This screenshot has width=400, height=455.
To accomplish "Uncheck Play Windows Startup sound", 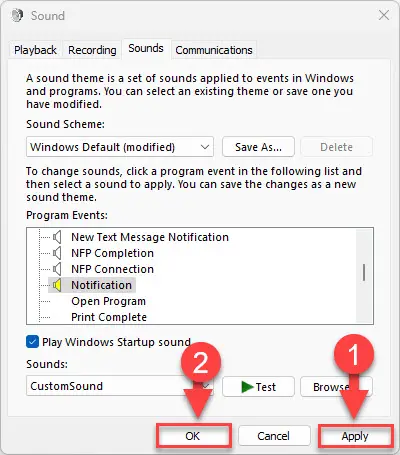I will tap(32, 342).
